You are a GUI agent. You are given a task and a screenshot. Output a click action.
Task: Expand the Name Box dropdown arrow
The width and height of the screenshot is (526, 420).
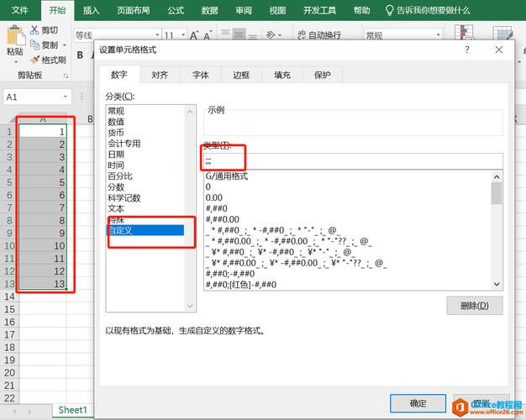(66, 97)
